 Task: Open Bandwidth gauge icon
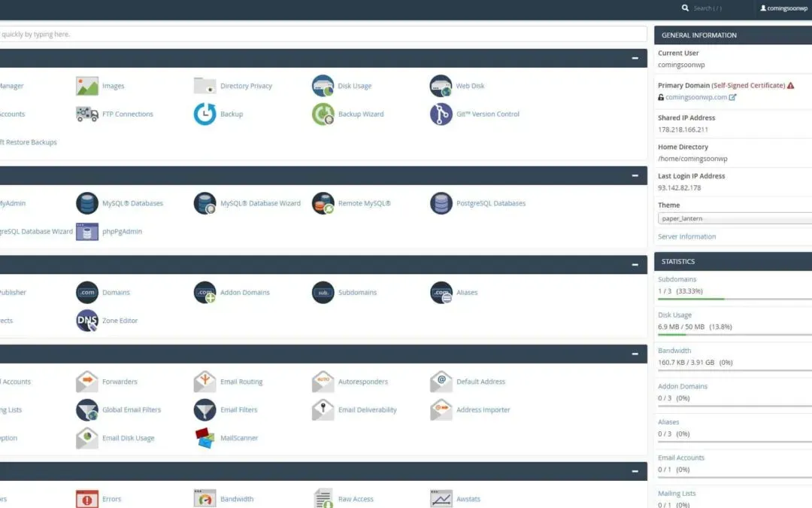coord(205,499)
